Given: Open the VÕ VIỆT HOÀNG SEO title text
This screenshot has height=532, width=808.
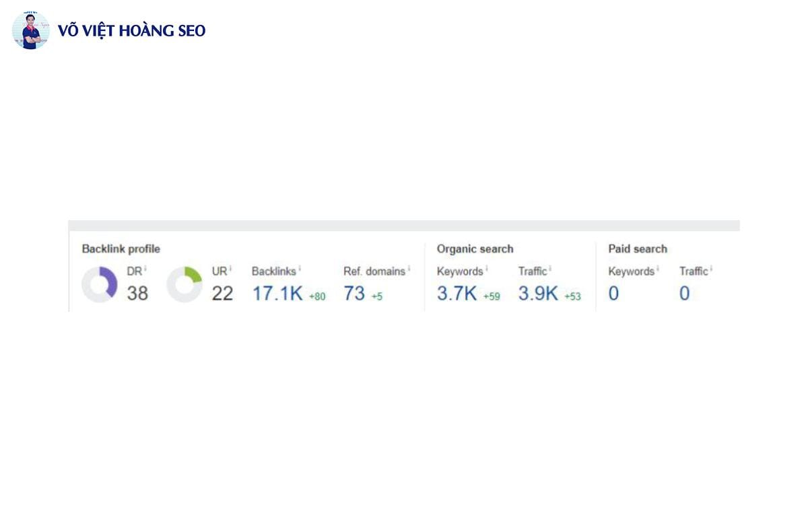Looking at the screenshot, I should pyautogui.click(x=132, y=30).
